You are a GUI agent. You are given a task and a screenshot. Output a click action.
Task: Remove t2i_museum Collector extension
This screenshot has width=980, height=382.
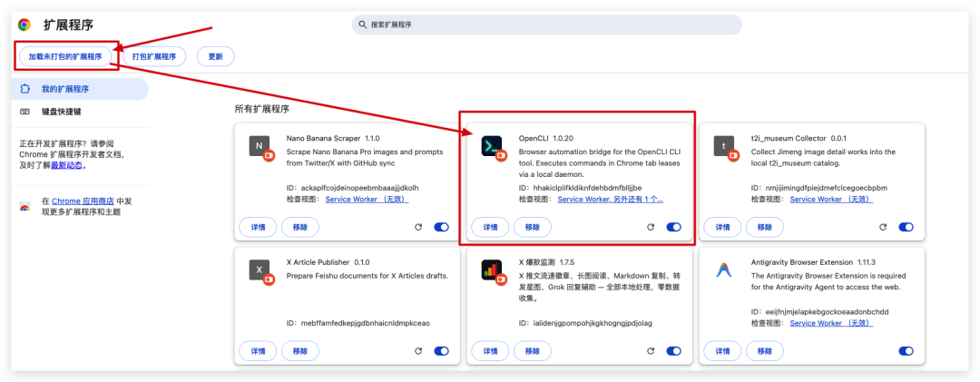click(x=765, y=228)
